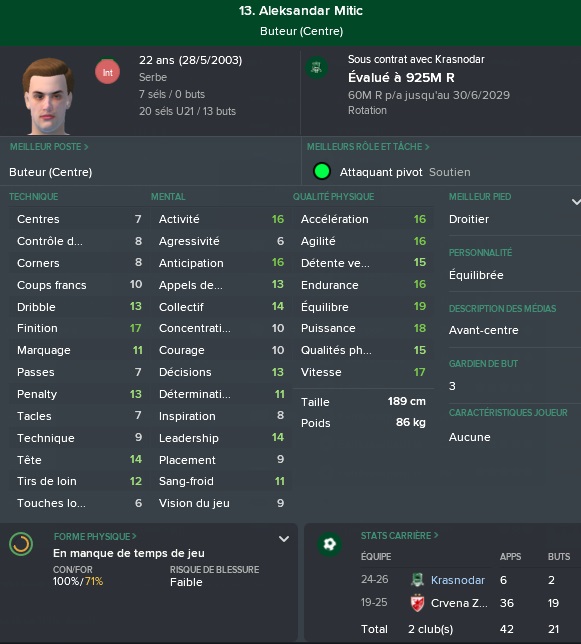Click the green Attaquant pivot role suitability circle
Image resolution: width=581 pixels, height=644 pixels.
[x=322, y=172]
